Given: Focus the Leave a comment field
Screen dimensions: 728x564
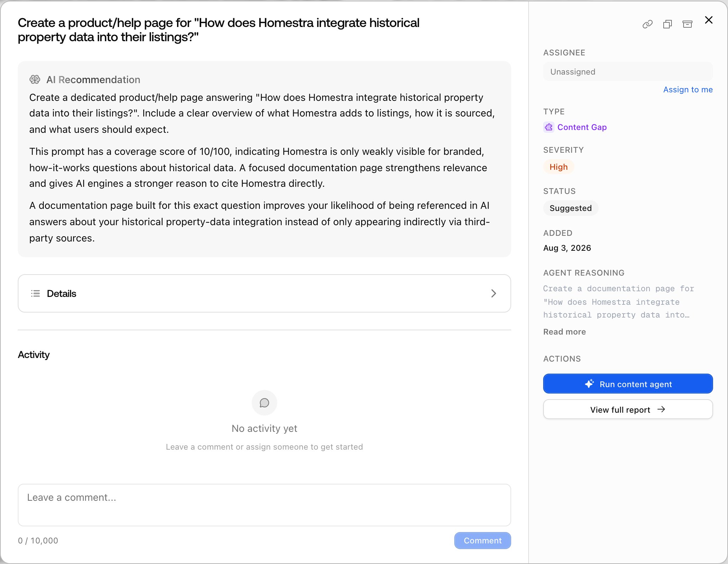Looking at the screenshot, I should (x=264, y=505).
